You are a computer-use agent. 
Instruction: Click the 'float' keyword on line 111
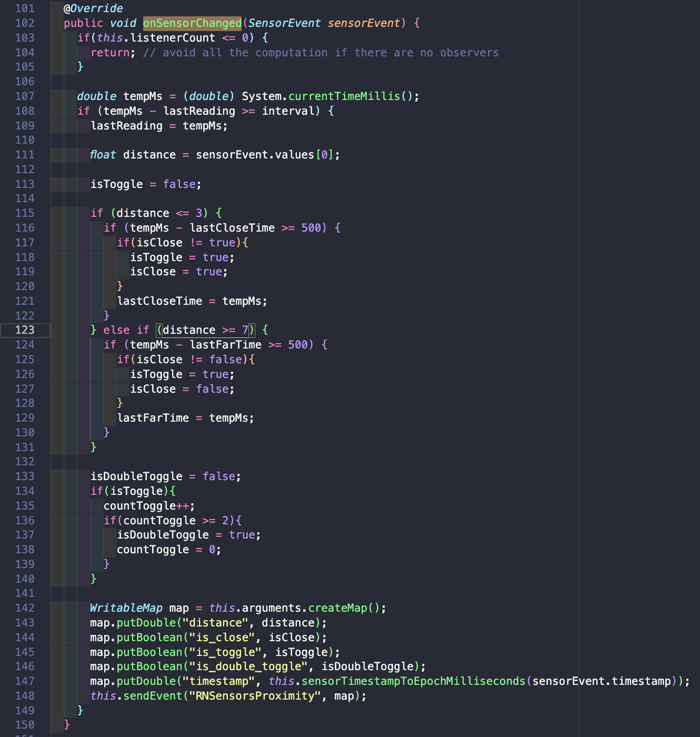tap(103, 155)
